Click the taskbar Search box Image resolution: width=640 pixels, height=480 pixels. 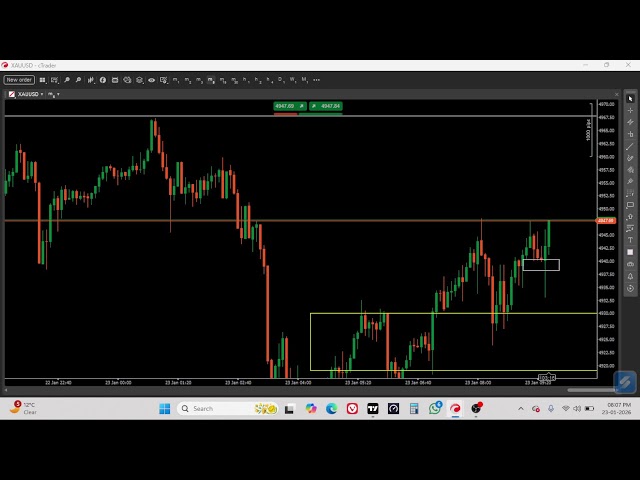click(x=228, y=409)
